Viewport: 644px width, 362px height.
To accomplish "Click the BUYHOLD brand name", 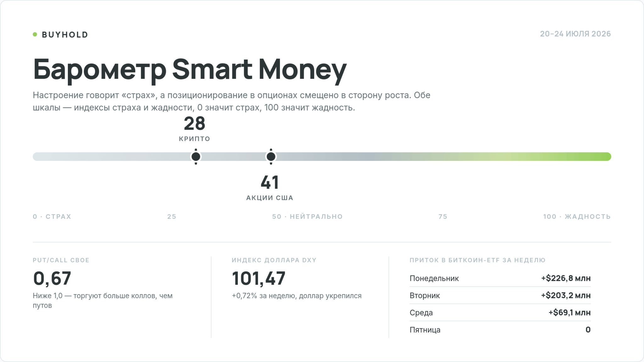I will 65,35.
